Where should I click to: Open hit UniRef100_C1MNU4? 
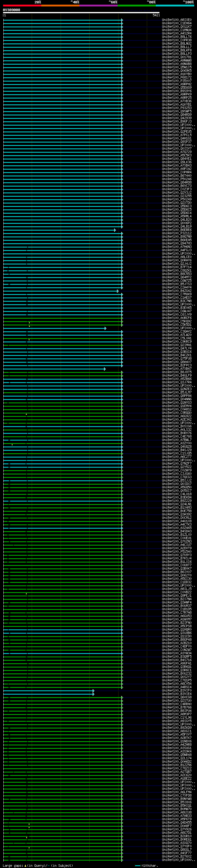[x=177, y=30]
